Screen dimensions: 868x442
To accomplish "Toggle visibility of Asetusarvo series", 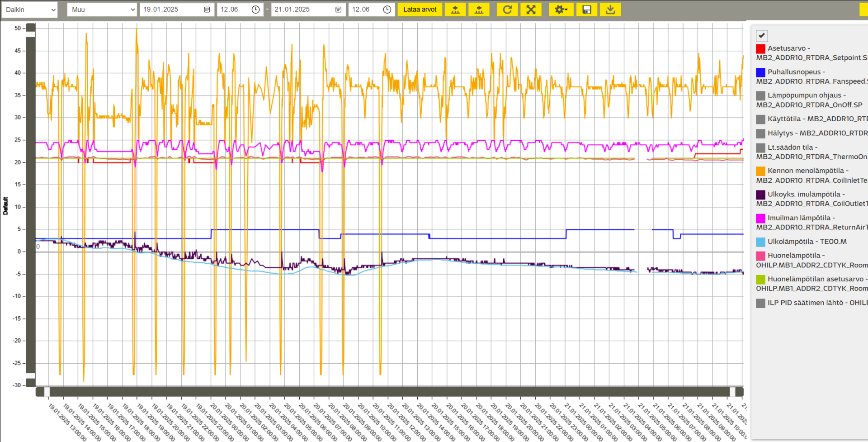I will (761, 49).
